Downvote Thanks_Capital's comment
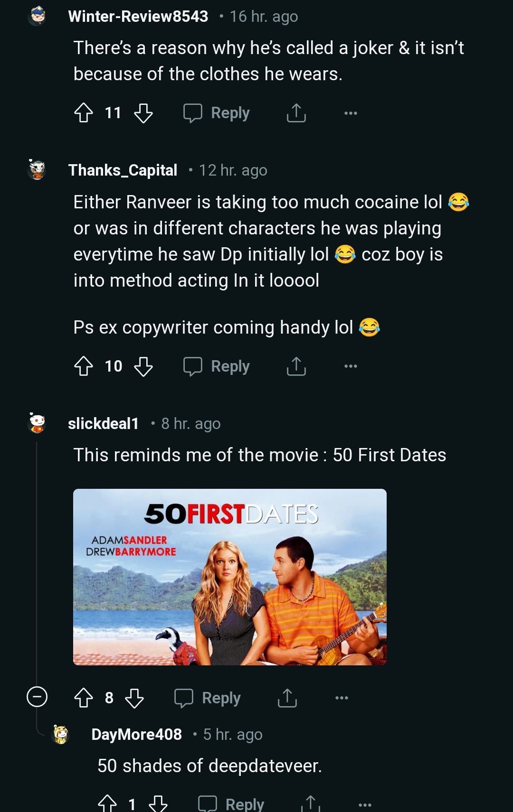This screenshot has width=513, height=812. [143, 366]
